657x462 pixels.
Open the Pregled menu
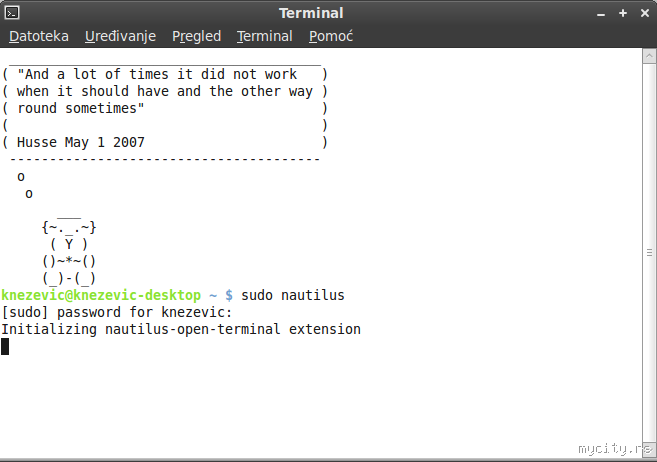click(x=196, y=36)
